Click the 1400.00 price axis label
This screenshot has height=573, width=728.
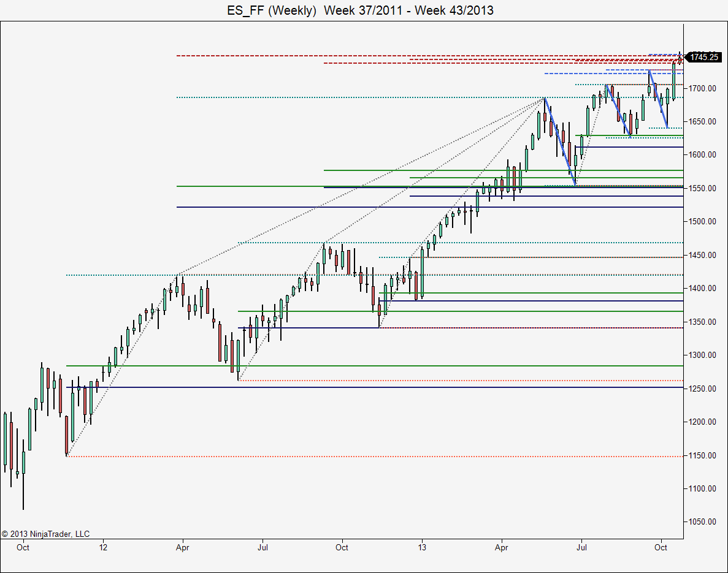(x=702, y=288)
